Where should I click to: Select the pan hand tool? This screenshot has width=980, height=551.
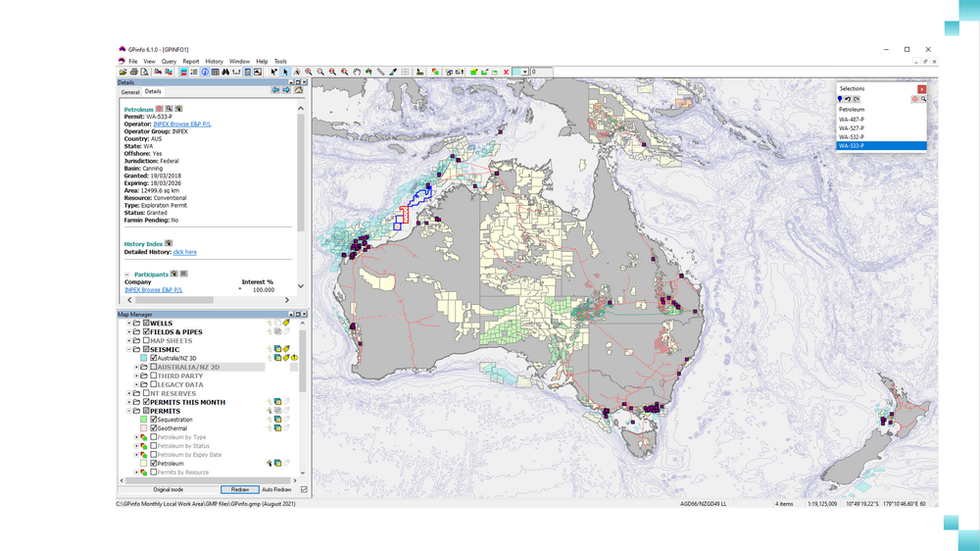pos(357,73)
